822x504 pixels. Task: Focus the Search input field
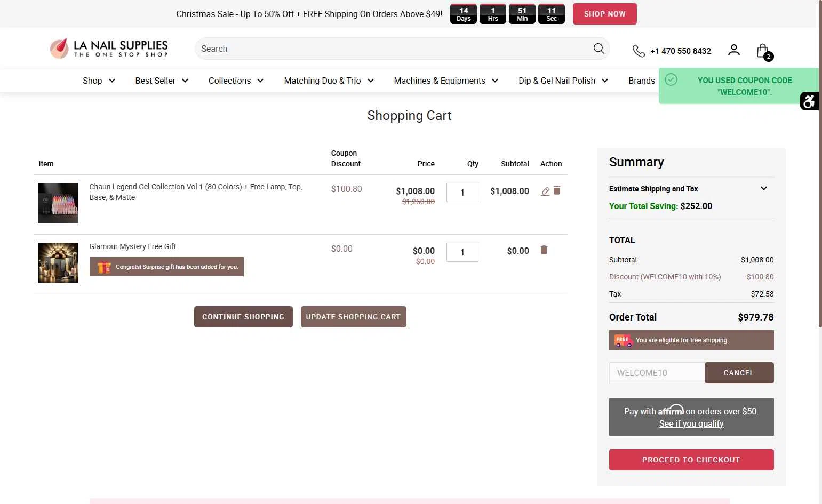point(395,49)
